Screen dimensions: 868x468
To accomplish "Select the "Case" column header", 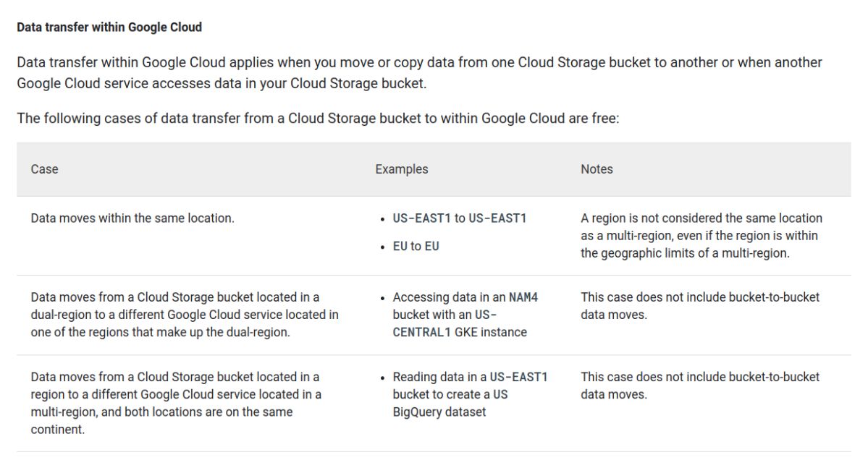I will click(44, 169).
